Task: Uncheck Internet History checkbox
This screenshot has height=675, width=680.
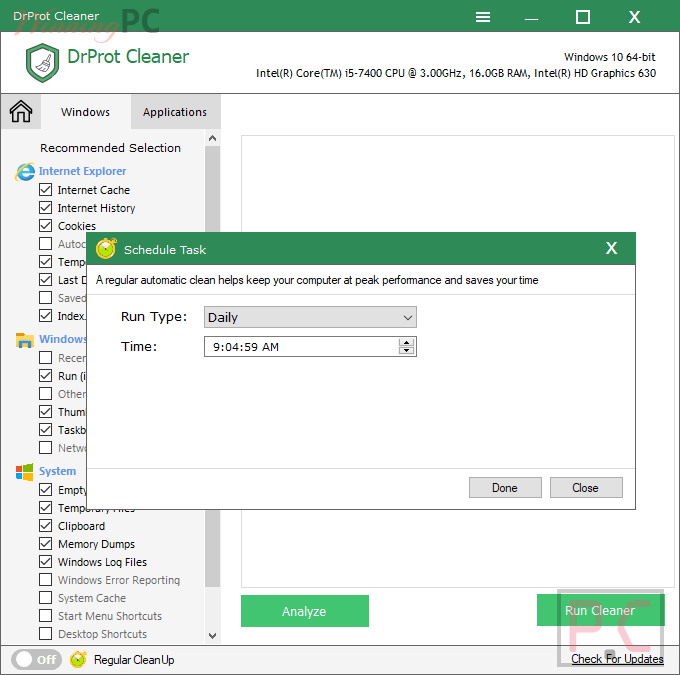Action: tap(46, 207)
